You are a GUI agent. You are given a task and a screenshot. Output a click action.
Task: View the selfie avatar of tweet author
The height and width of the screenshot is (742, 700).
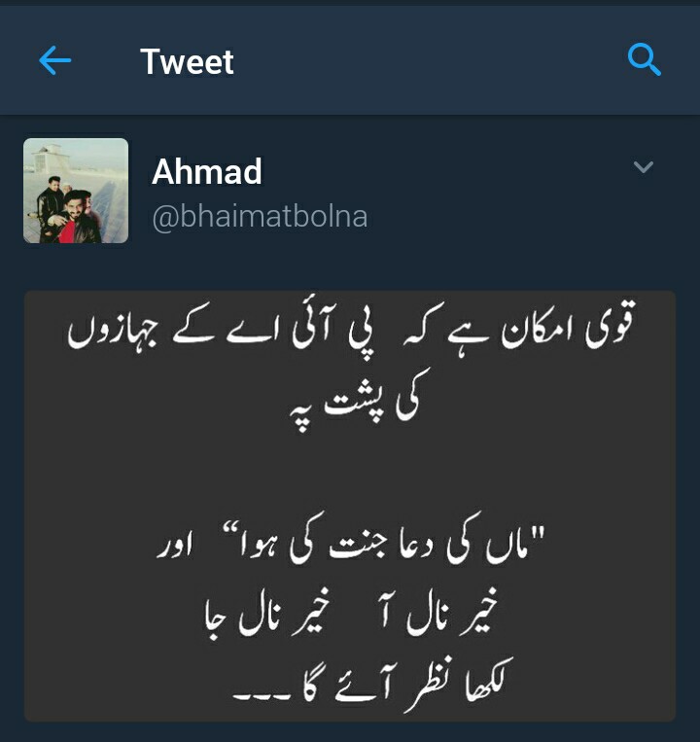pyautogui.click(x=76, y=191)
